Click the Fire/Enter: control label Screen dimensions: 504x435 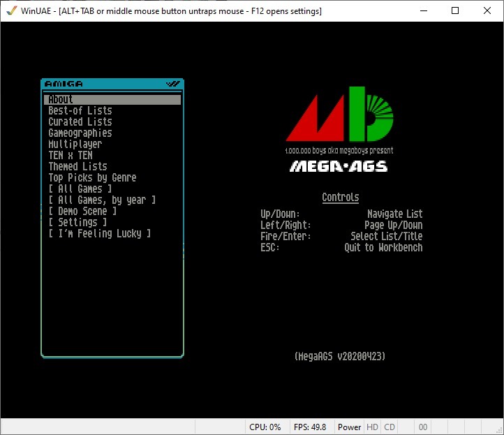tap(286, 236)
